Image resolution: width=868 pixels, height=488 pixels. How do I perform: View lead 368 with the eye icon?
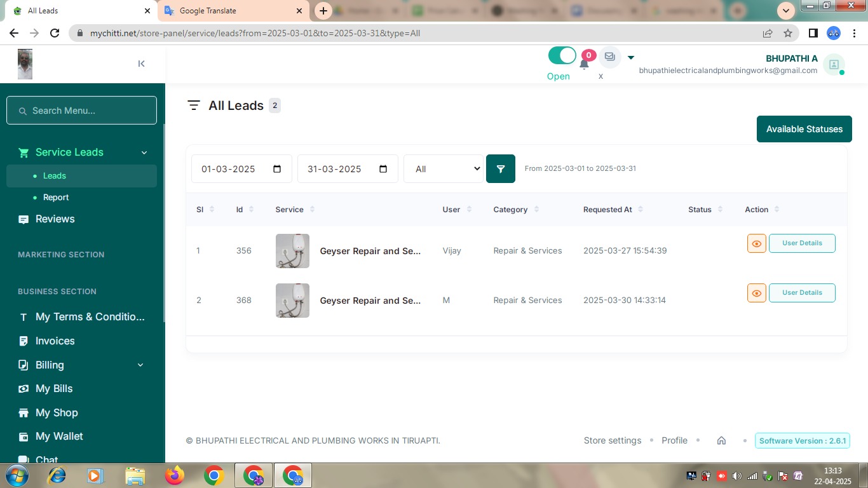coord(756,293)
